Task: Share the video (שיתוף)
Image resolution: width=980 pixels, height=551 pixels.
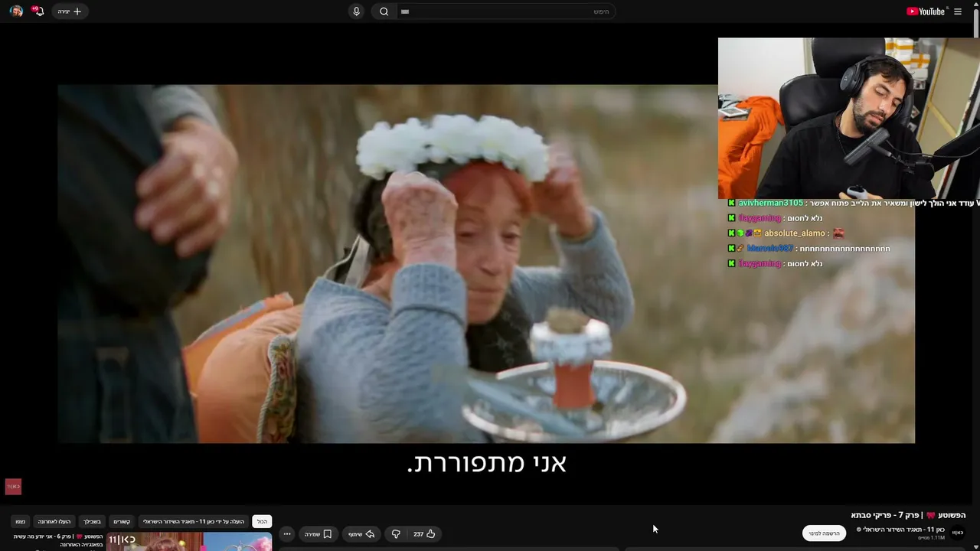Action: 361,534
